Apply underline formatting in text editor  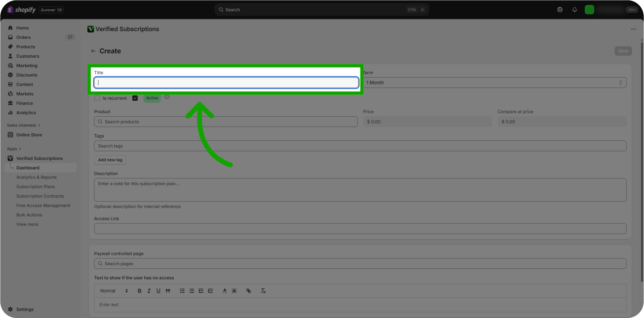pos(158,291)
